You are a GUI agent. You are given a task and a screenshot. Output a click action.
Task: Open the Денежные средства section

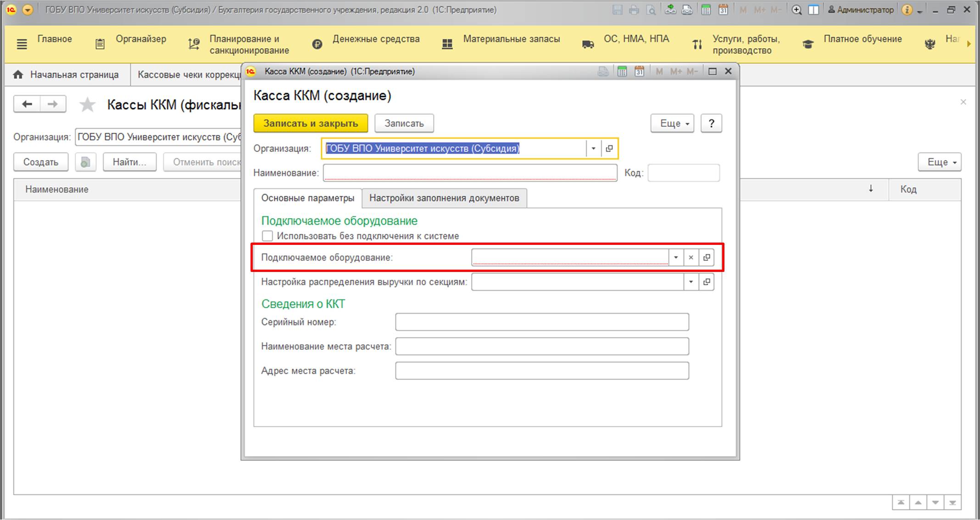pyautogui.click(x=376, y=39)
